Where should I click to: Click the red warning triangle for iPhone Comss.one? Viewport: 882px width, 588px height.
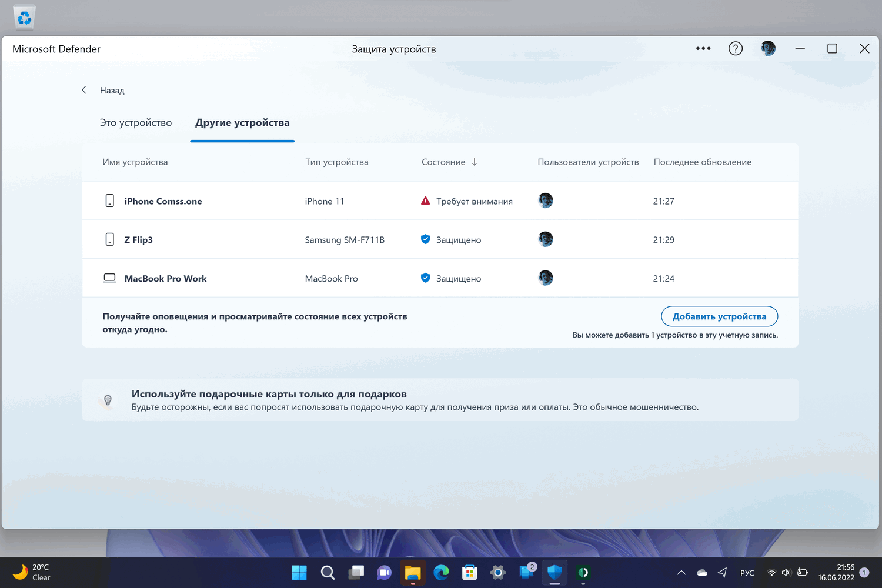[426, 201]
